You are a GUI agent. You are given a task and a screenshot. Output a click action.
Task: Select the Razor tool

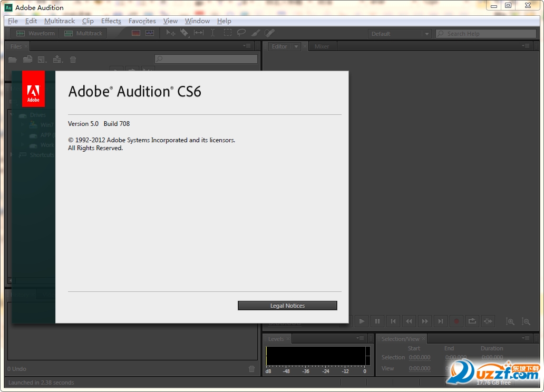point(184,33)
